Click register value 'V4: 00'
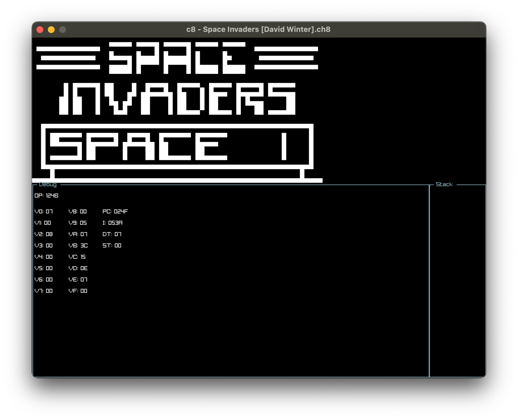 (44, 257)
